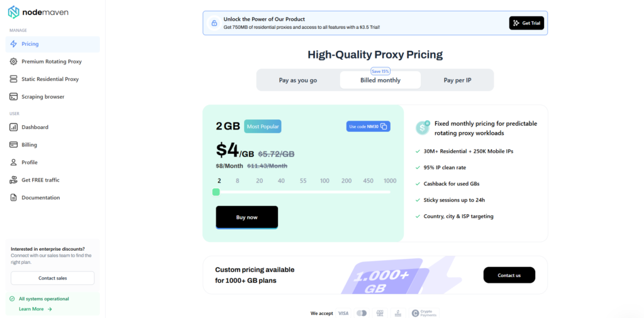Click the Get FREE traffic icon

[14, 180]
